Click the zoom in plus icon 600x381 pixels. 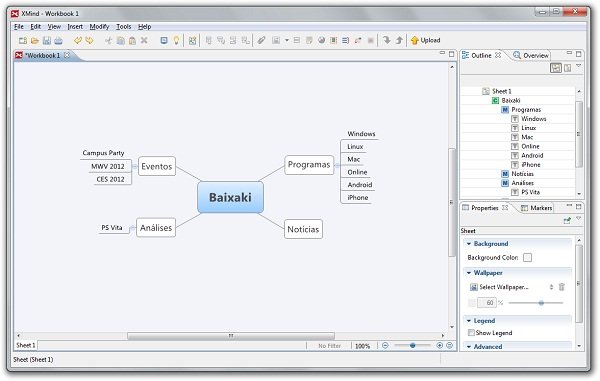click(x=440, y=345)
